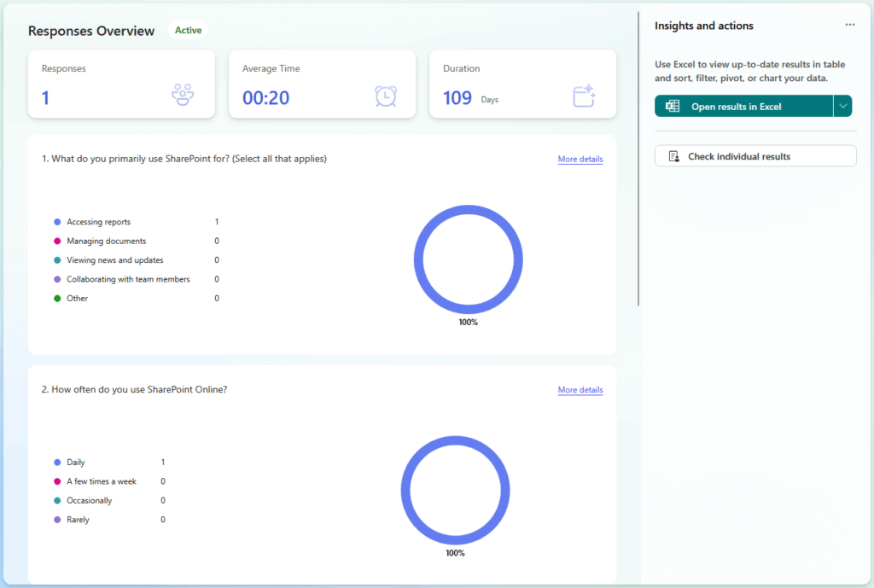Click the Collaborating with team members label

(128, 279)
